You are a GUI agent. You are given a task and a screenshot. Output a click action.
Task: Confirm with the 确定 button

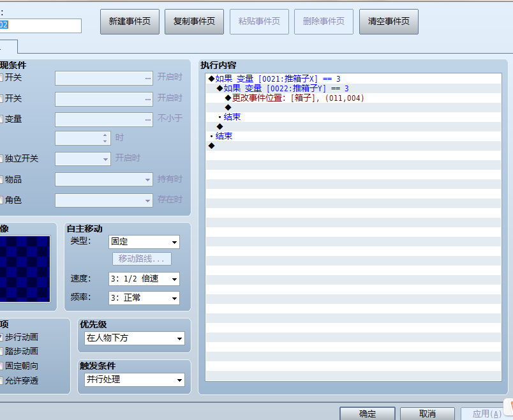click(x=367, y=414)
